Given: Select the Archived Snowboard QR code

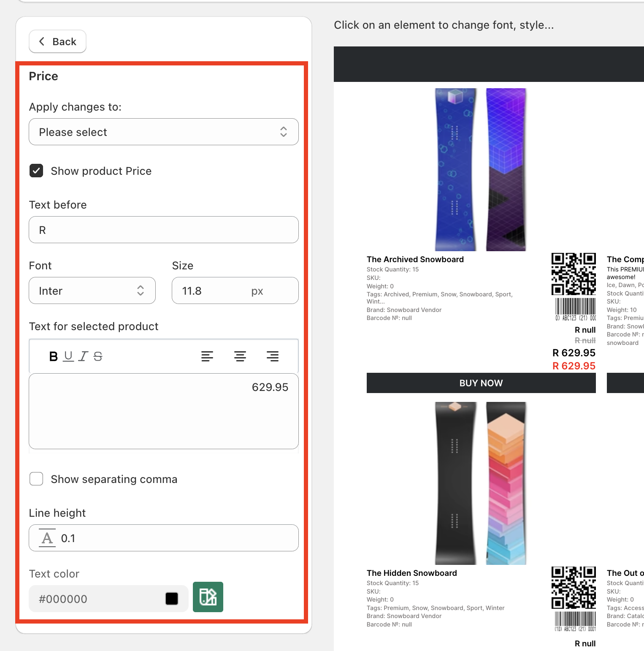Looking at the screenshot, I should pyautogui.click(x=574, y=274).
